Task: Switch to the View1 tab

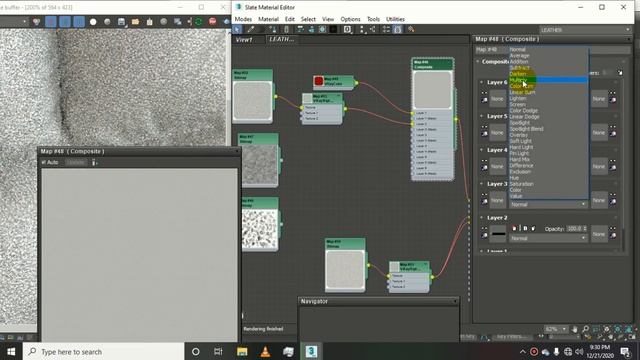Action: (x=244, y=40)
